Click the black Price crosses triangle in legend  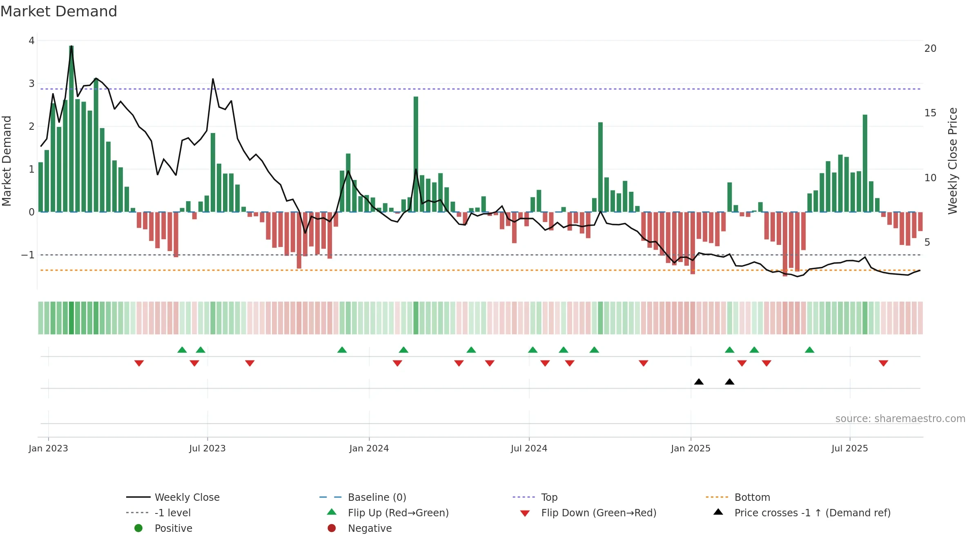point(718,512)
